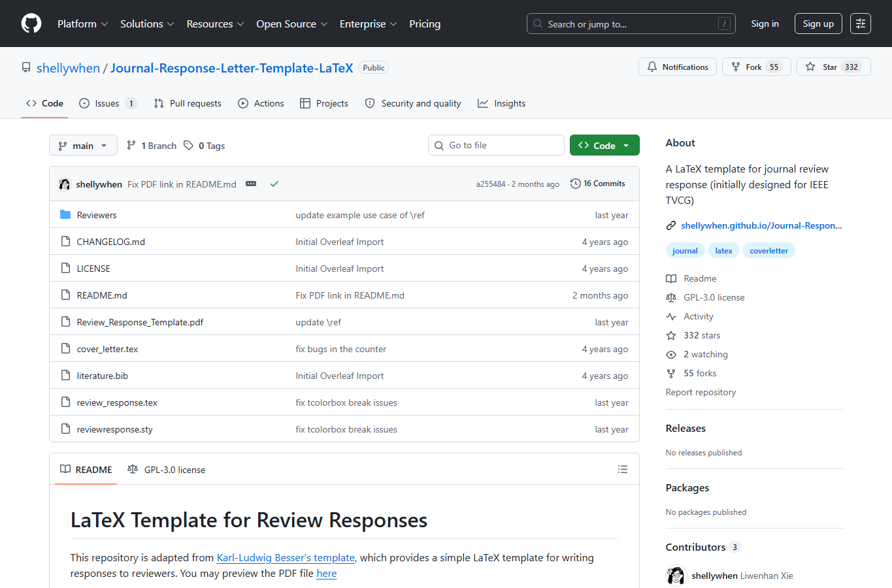Open shellywhen owner profile link
Screen dimensions: 892x588
[x=68, y=68]
